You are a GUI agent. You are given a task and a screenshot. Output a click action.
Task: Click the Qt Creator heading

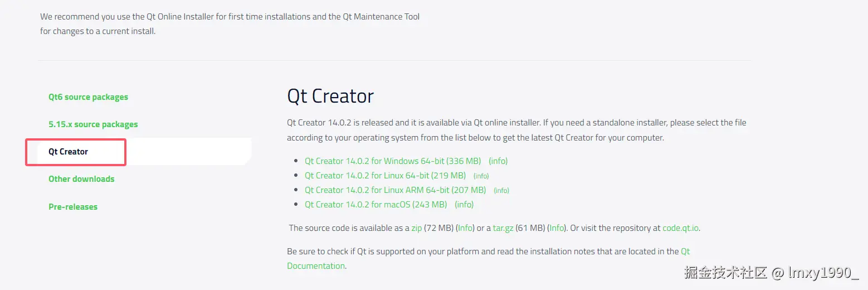[x=330, y=96]
